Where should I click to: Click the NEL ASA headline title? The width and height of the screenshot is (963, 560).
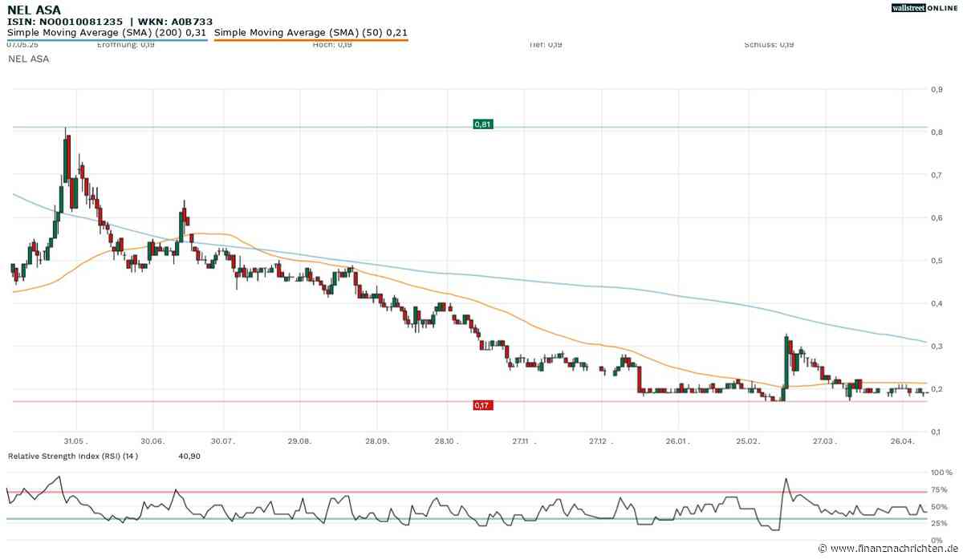(34, 10)
